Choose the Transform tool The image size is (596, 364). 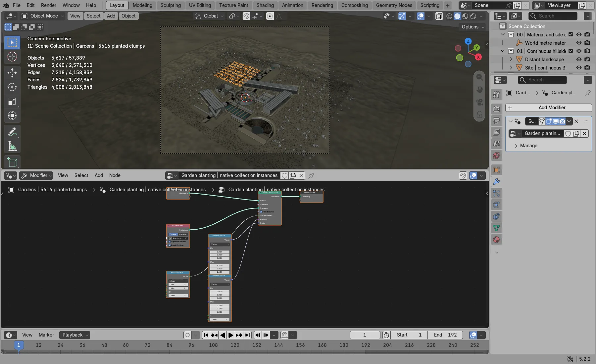[x=12, y=115]
